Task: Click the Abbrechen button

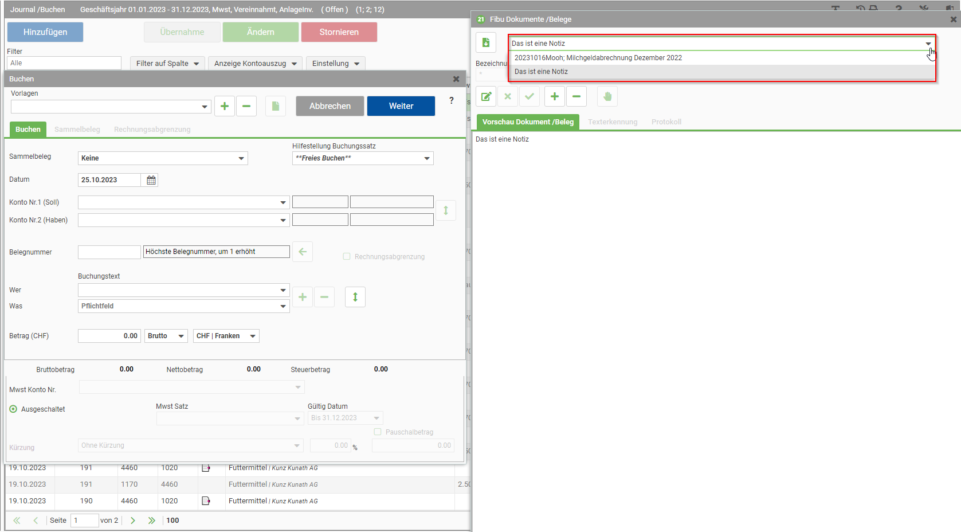Action: tap(330, 106)
